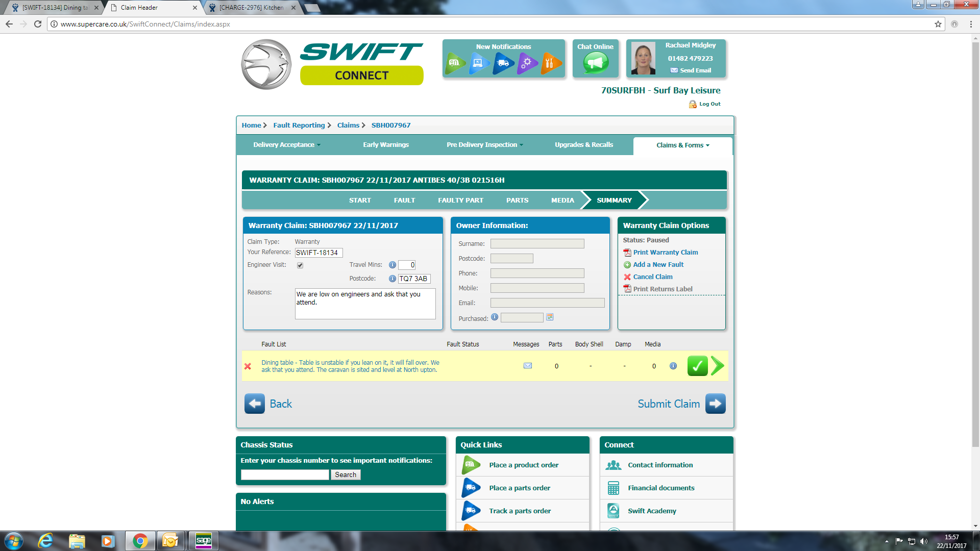
Task: Toggle the Engineer Visit checkbox
Action: pos(300,265)
